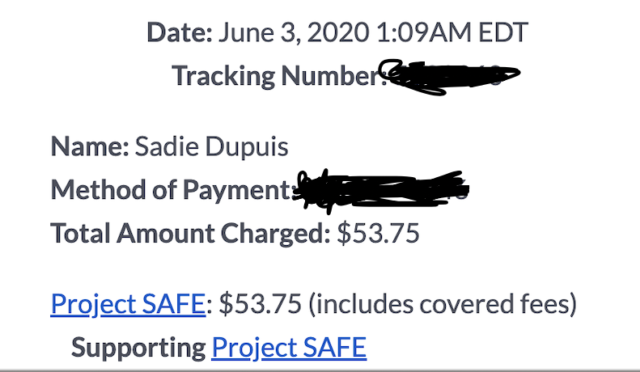The height and width of the screenshot is (372, 640).
Task: Click the first name Sadie
Action: (167, 147)
